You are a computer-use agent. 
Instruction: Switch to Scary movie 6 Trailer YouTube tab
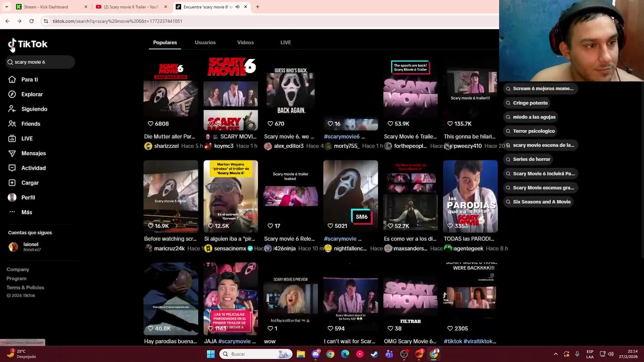click(x=131, y=7)
